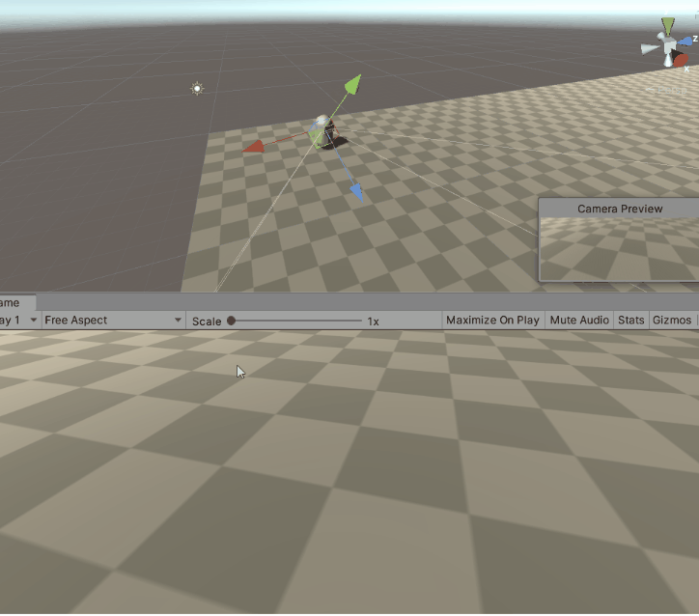
Task: Click the grey left cone on orientation gizmo
Action: tap(650, 48)
